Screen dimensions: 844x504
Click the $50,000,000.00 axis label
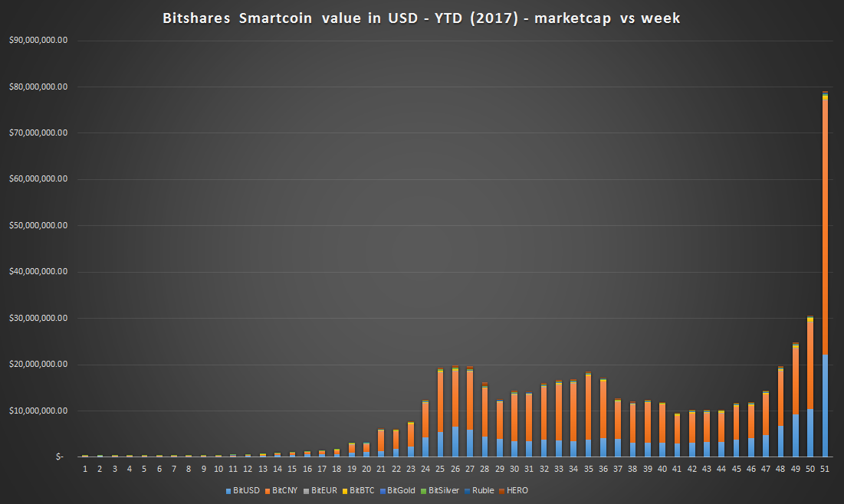click(38, 225)
